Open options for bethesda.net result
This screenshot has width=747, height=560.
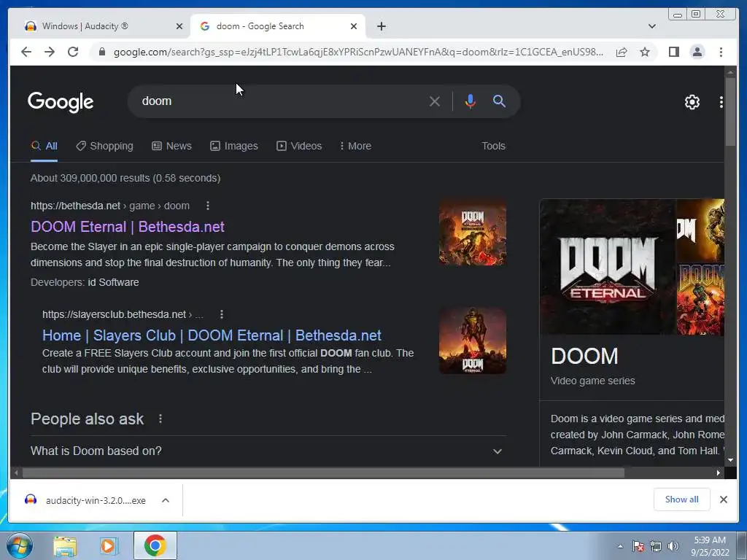[207, 206]
